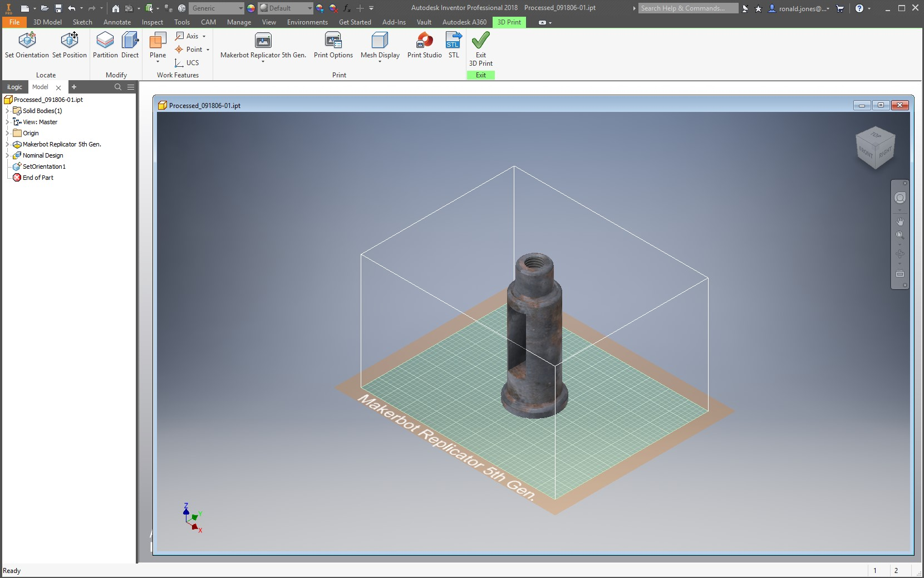This screenshot has width=924, height=578.
Task: Click the Home view icon in quick access toolbar
Action: [116, 8]
